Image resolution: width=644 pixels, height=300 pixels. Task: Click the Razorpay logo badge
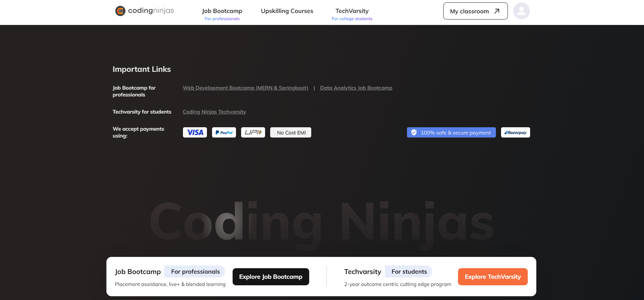point(515,132)
